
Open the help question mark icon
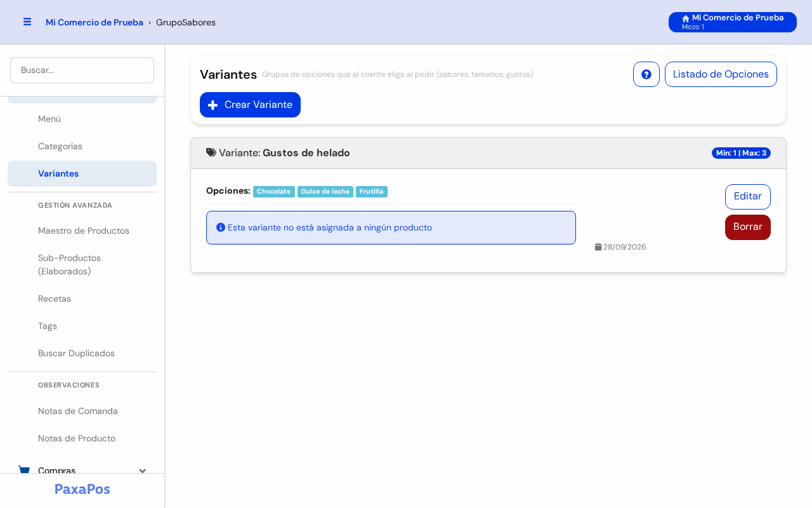pyautogui.click(x=646, y=74)
